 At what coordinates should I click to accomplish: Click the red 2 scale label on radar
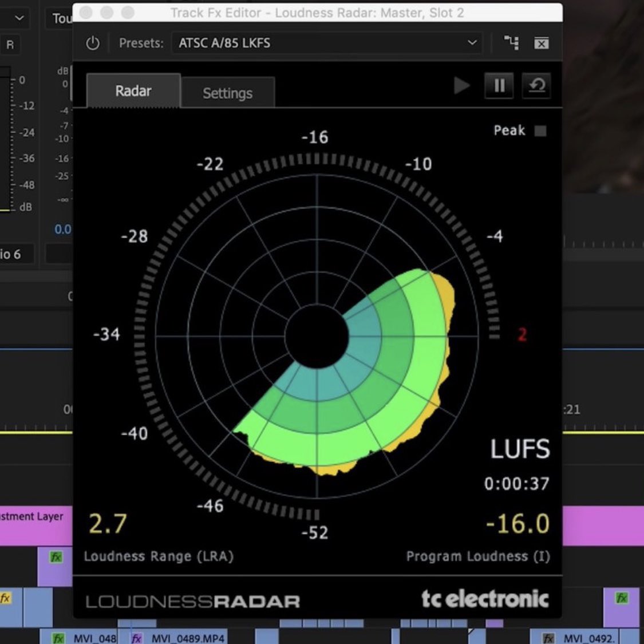522,334
